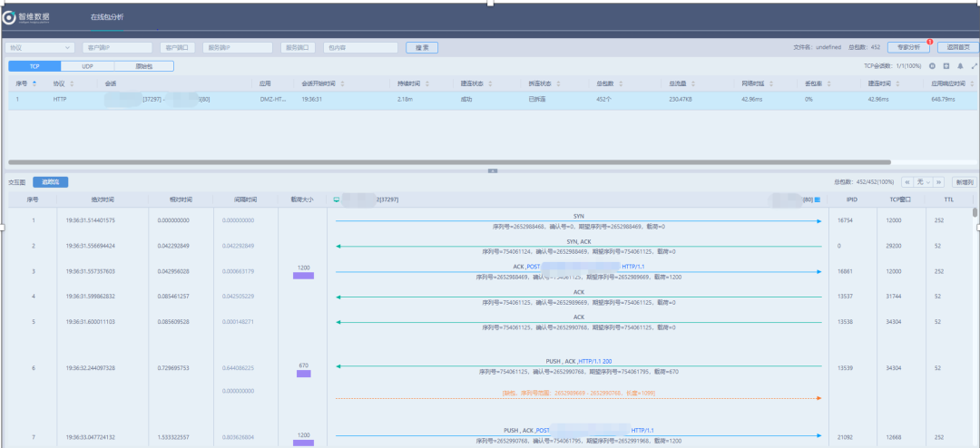Open the 在线包分析 menu tab
980x448 pixels.
[107, 16]
